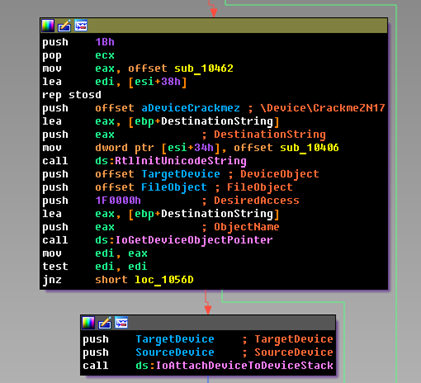Click the mov edi, eax instruction
Viewport: 421px width, 383px height.
coord(95,253)
